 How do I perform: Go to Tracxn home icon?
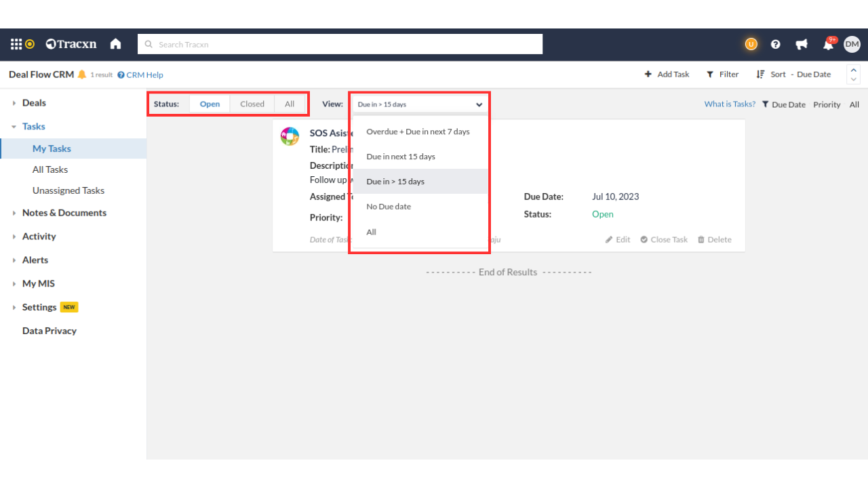point(115,44)
